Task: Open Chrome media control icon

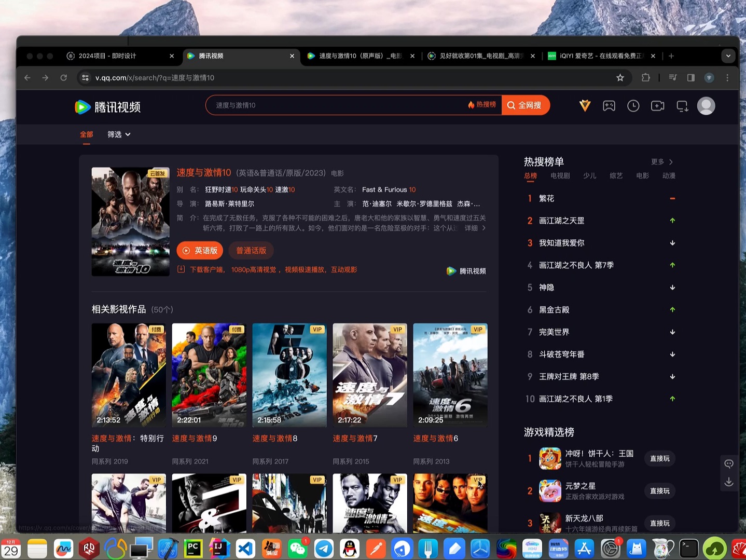Action: coord(673,78)
